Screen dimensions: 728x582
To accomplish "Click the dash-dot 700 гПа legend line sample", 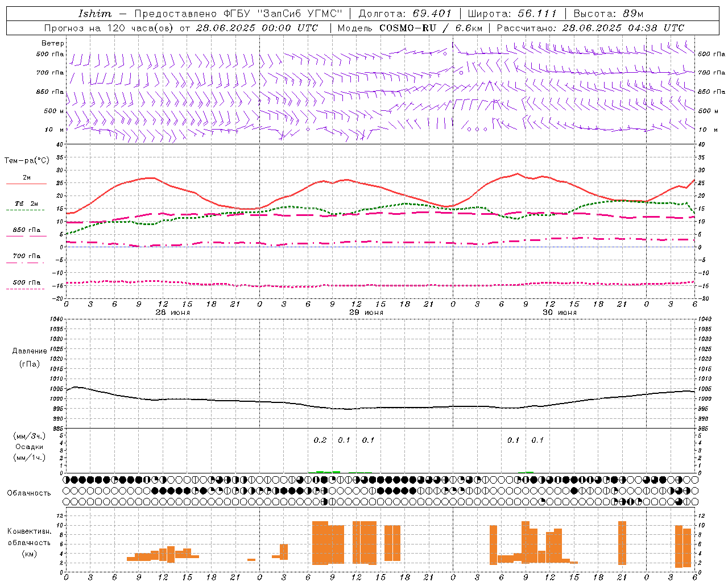I will click(25, 263).
